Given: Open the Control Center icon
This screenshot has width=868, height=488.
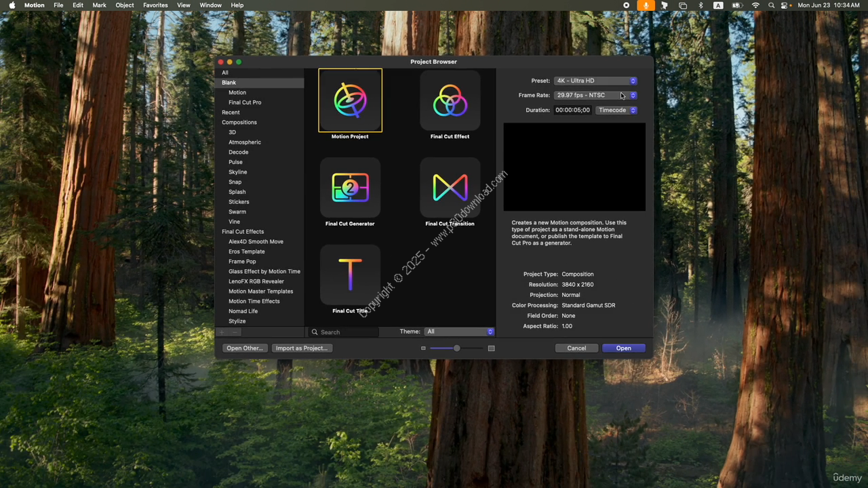Looking at the screenshot, I should click(x=786, y=5).
